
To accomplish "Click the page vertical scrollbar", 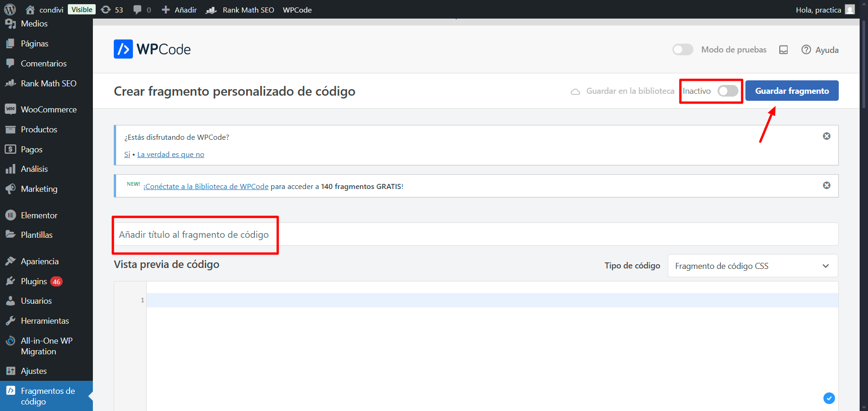I will (x=864, y=65).
